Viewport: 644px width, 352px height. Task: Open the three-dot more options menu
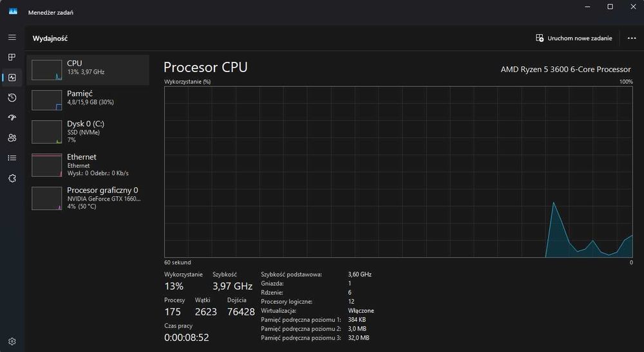(631, 38)
